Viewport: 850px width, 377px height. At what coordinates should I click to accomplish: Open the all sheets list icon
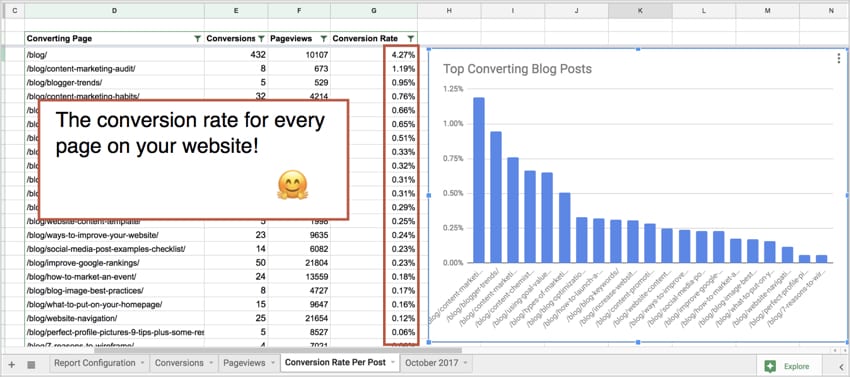[x=31, y=365]
